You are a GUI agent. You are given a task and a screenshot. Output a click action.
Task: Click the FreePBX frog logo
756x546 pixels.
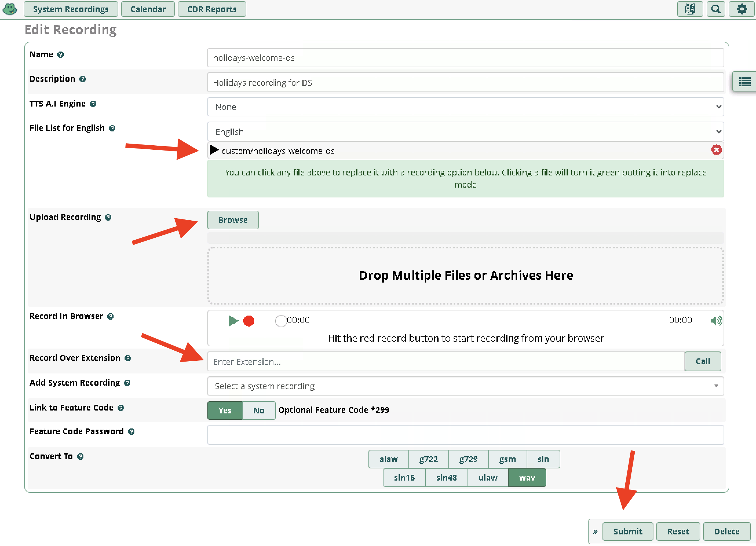click(10, 9)
